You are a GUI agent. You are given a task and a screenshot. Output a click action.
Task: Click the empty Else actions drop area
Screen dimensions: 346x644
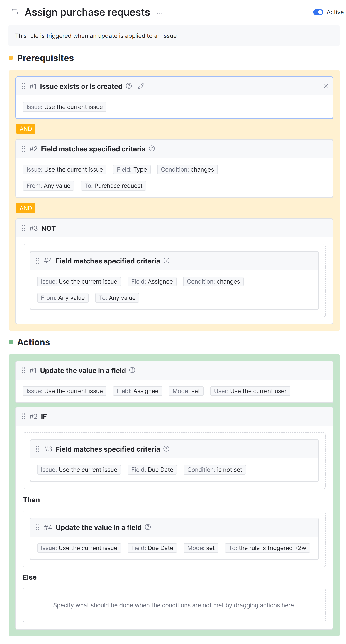click(x=174, y=605)
